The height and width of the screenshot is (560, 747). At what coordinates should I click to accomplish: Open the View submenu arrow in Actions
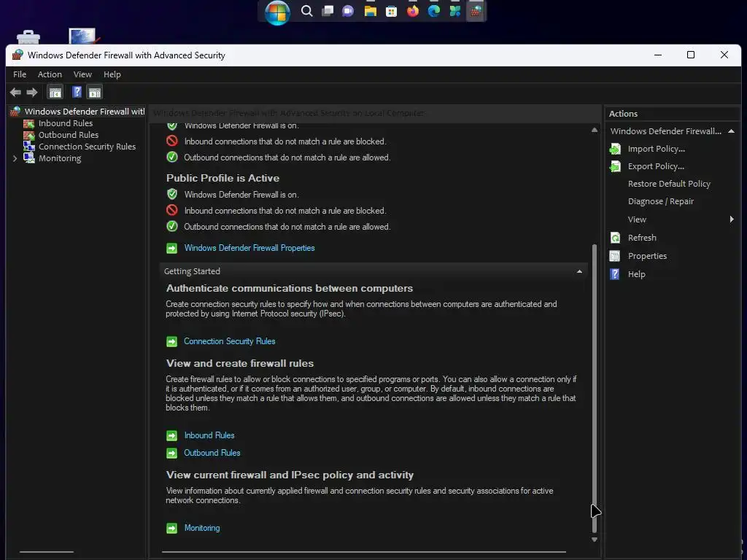[x=731, y=219]
